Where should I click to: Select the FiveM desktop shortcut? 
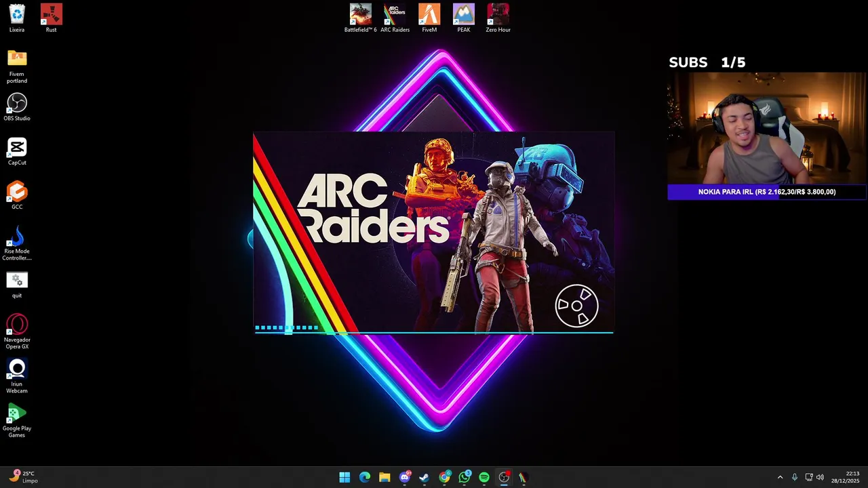pyautogui.click(x=429, y=18)
